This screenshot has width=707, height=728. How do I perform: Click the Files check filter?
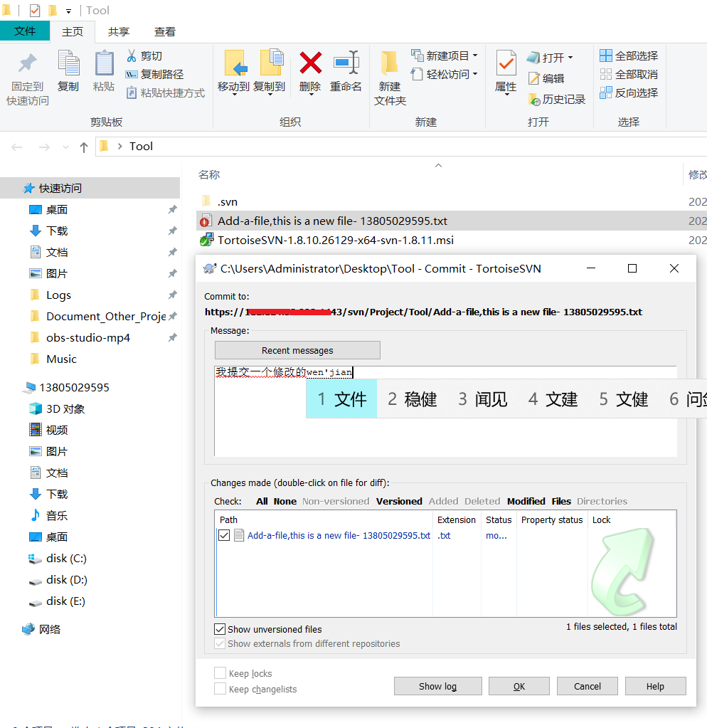pyautogui.click(x=561, y=502)
